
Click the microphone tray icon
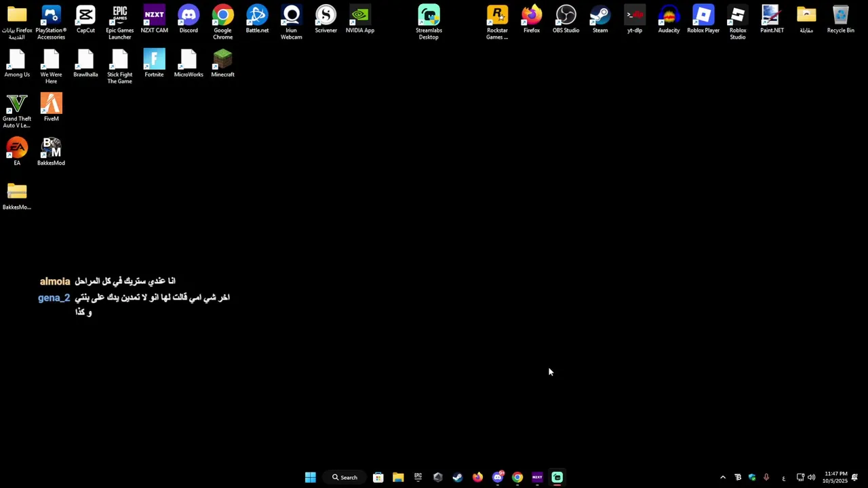click(766, 477)
